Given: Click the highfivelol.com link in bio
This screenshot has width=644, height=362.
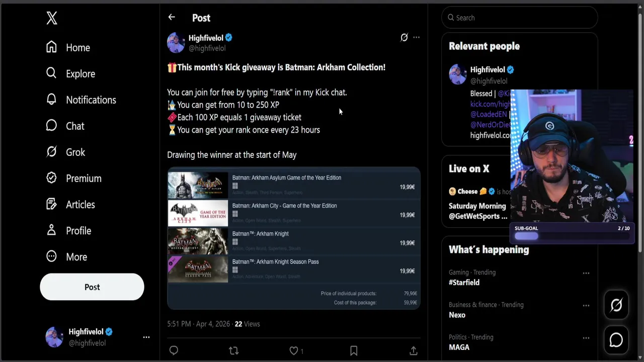Looking at the screenshot, I should [x=490, y=135].
